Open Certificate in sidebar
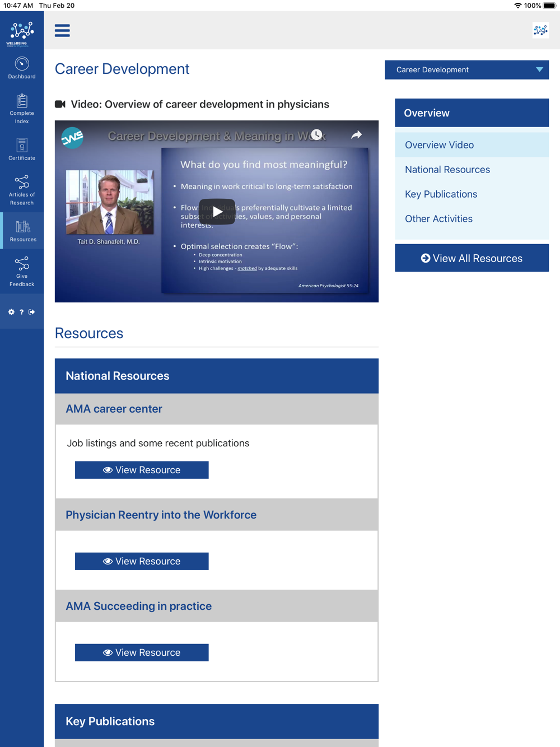 coord(22,150)
